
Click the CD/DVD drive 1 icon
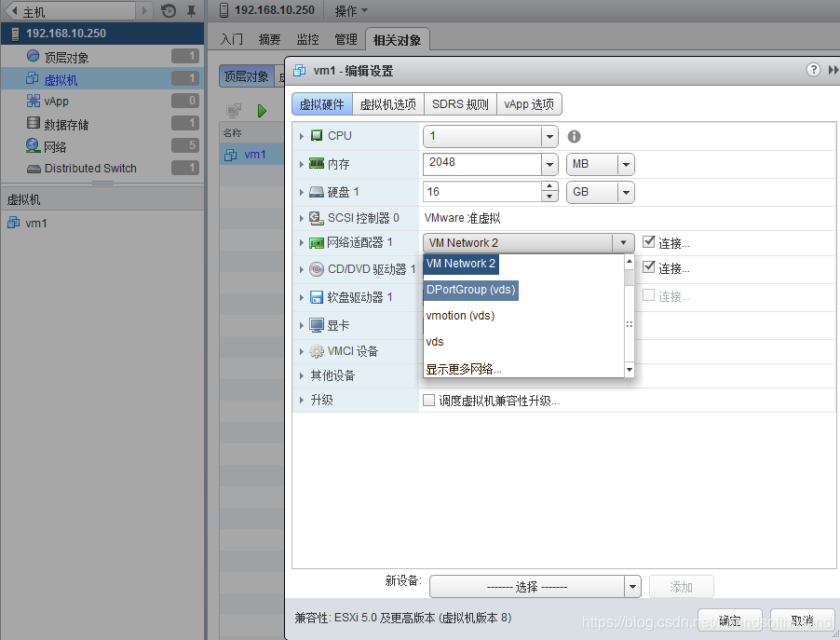tap(317, 269)
